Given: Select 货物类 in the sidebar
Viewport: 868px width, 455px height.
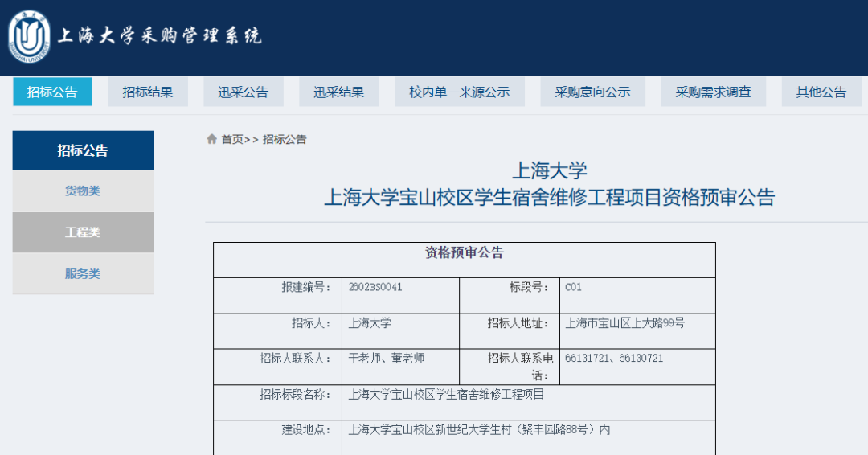Looking at the screenshot, I should 83,191.
